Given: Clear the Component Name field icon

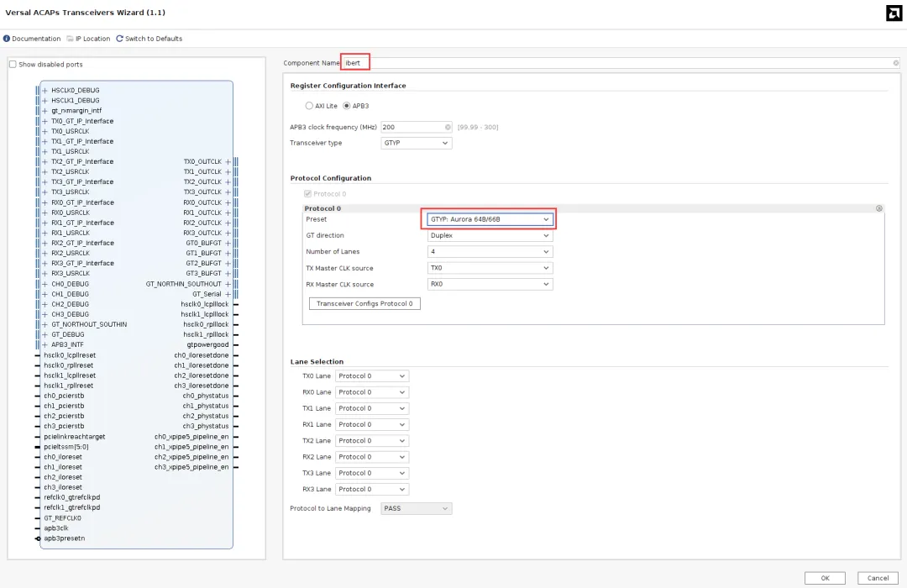Looking at the screenshot, I should click(895, 63).
